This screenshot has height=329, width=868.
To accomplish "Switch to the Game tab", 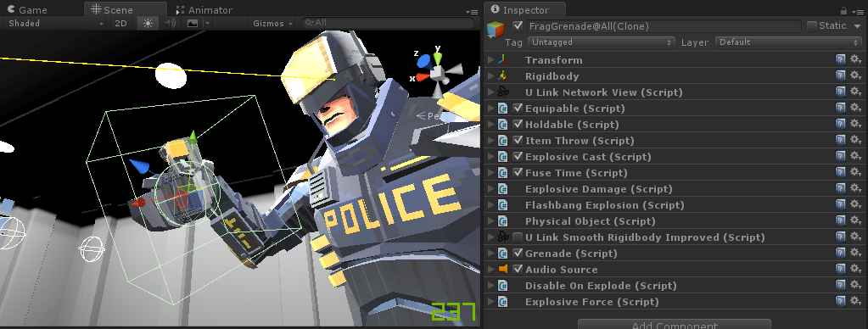I will coord(28,10).
